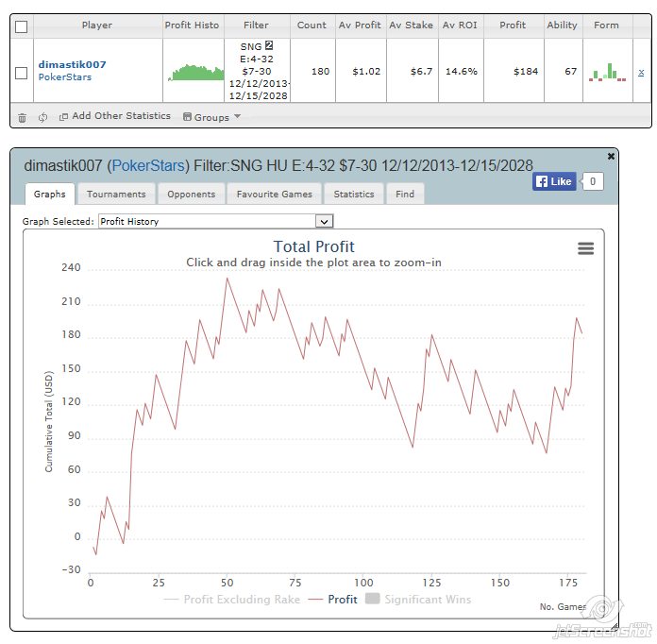657x644 pixels.
Task: Click the refresh icon beside trash
Action: click(42, 117)
